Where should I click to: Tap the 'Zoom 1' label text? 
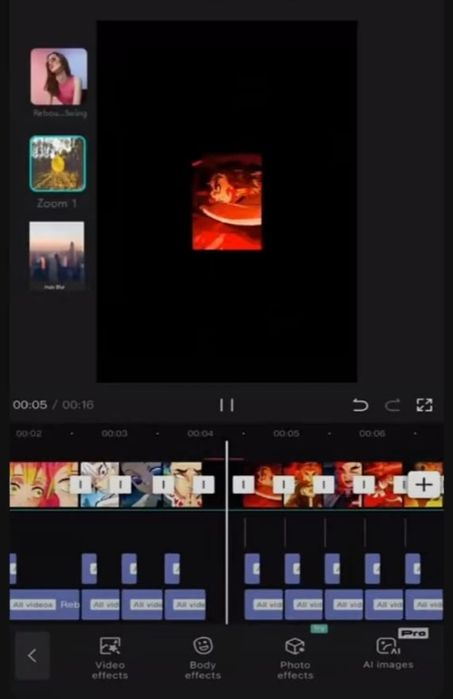(x=57, y=203)
